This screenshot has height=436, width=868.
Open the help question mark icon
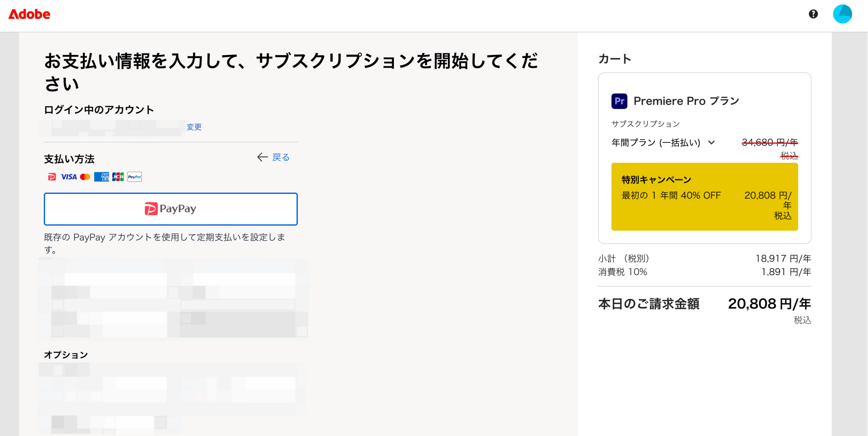coord(813,14)
